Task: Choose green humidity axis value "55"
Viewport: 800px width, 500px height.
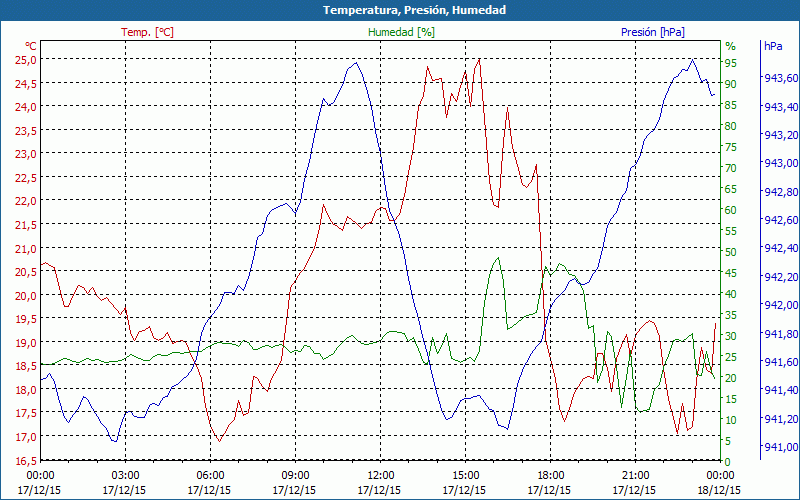Action: coord(731,231)
